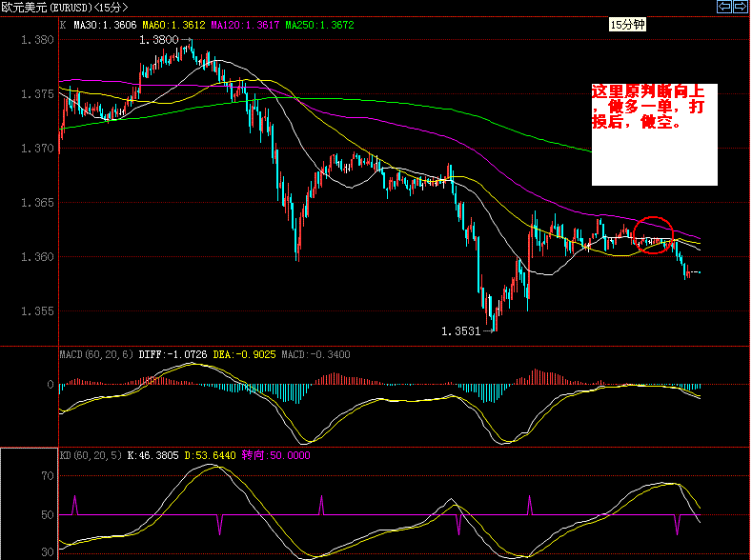Click the 1.370 price axis label

(x=37, y=149)
